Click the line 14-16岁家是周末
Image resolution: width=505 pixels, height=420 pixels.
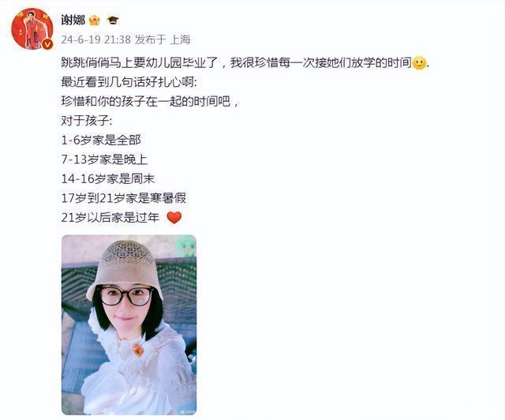click(x=108, y=179)
